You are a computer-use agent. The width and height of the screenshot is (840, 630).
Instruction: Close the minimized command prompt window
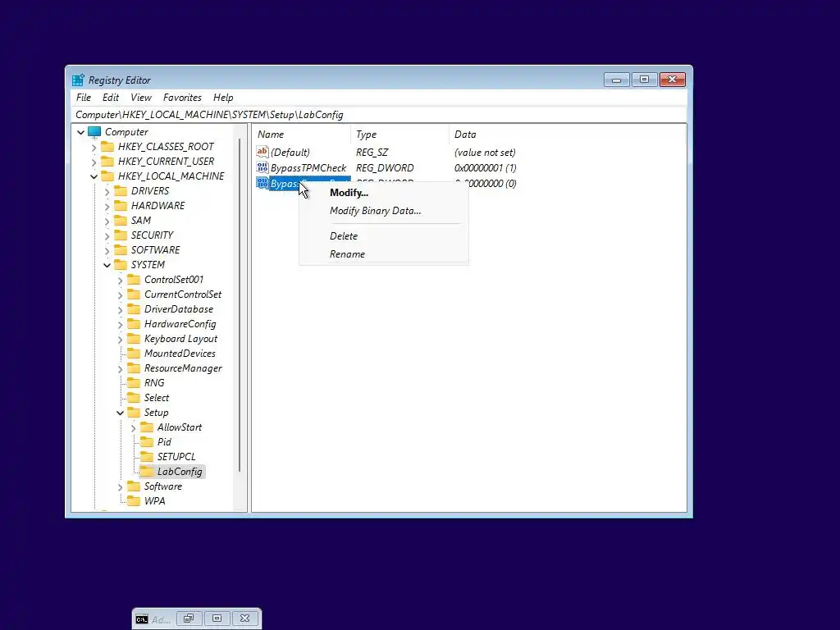pyautogui.click(x=245, y=619)
